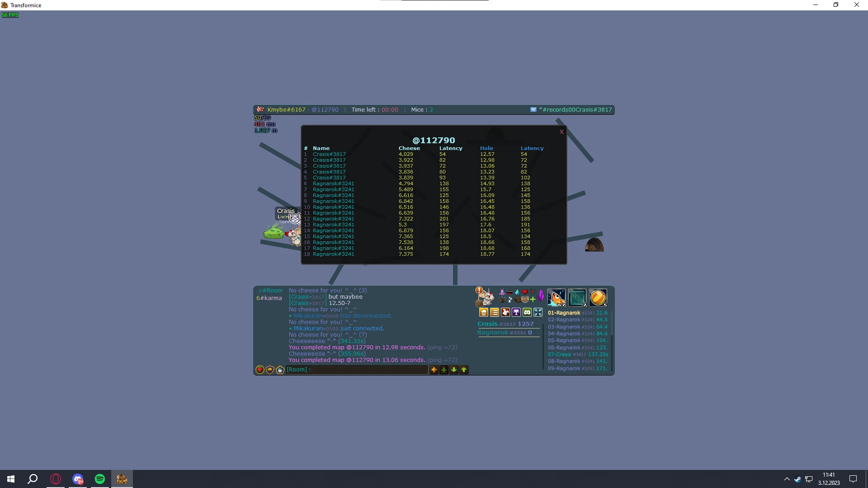This screenshot has width=868, height=488.
Task: Use the mouse face emote
Action: [x=525, y=299]
